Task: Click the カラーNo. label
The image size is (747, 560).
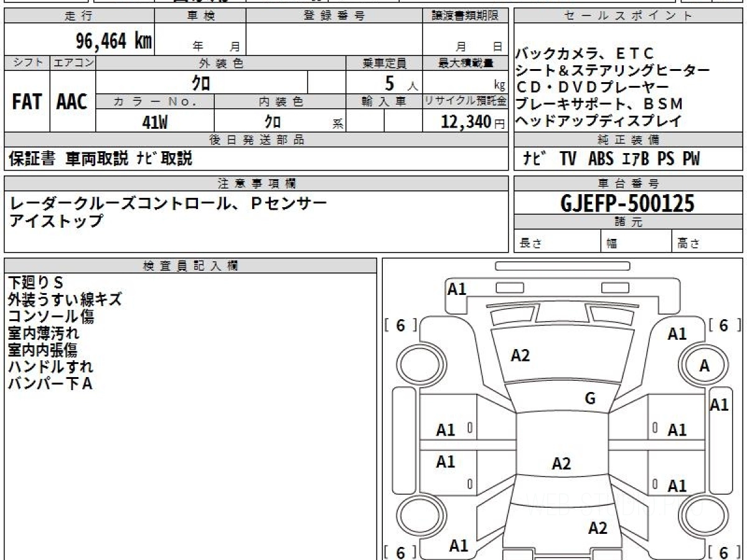Action: pyautogui.click(x=155, y=101)
